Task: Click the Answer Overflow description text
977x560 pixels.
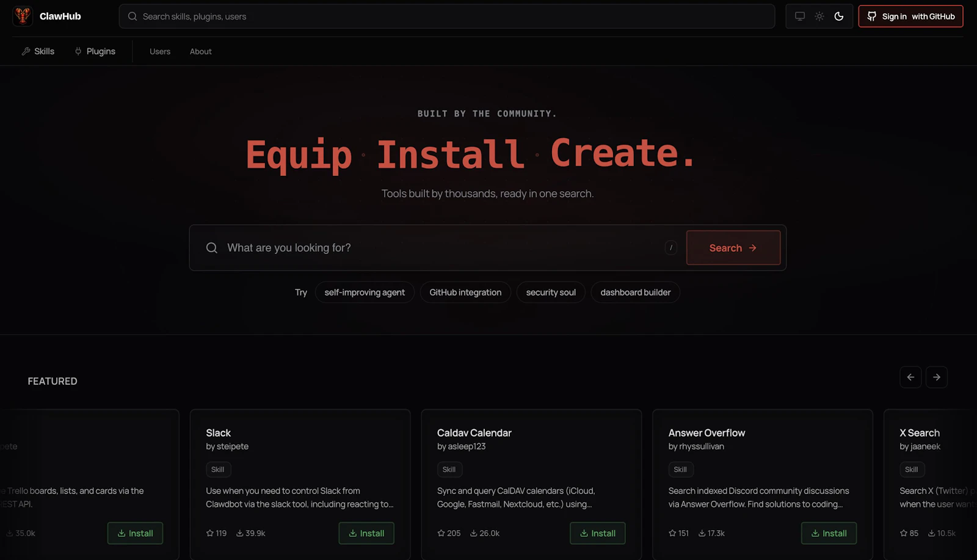Action: (758, 498)
